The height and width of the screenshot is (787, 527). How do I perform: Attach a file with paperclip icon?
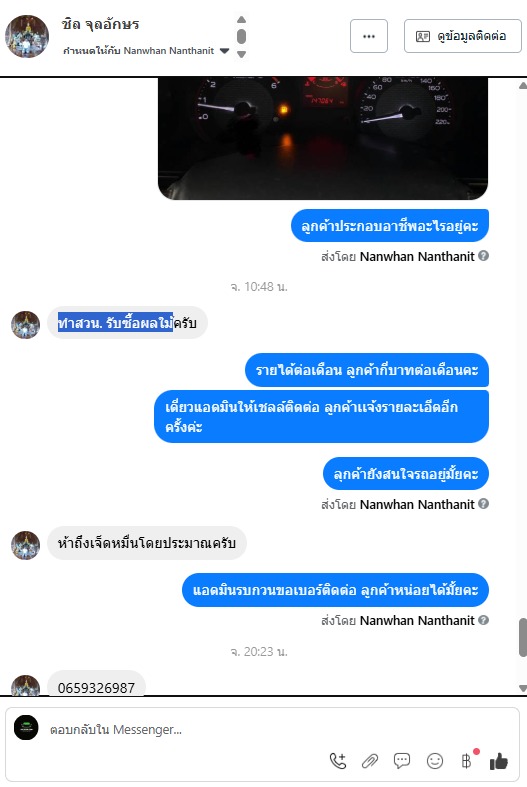click(x=369, y=761)
